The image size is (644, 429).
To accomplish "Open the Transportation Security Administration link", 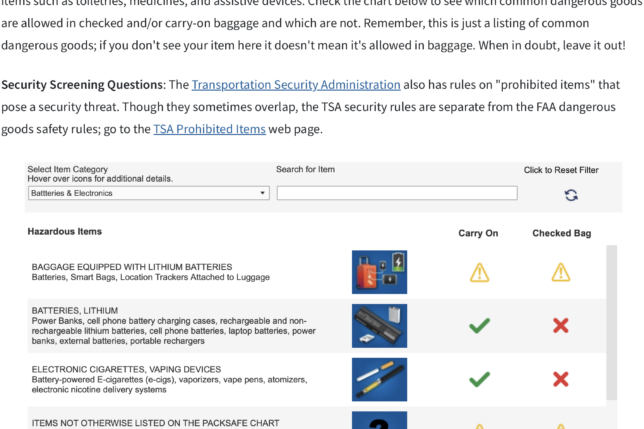I will [296, 86].
